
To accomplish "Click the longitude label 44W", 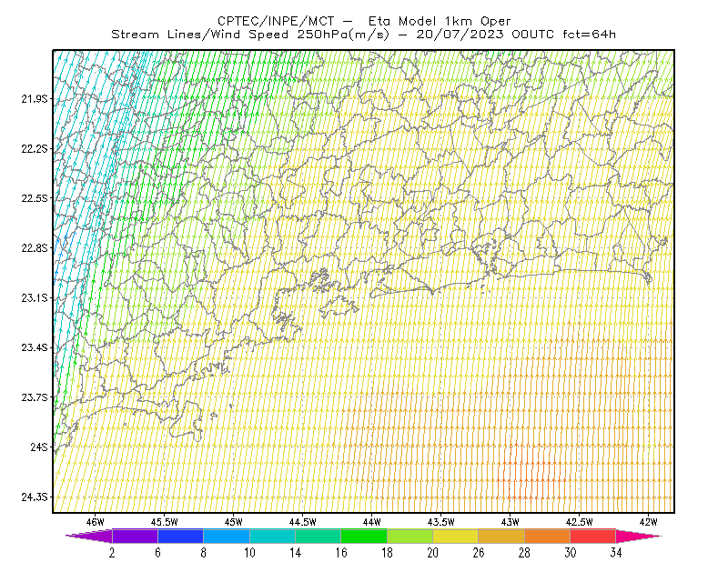I will click(372, 522).
